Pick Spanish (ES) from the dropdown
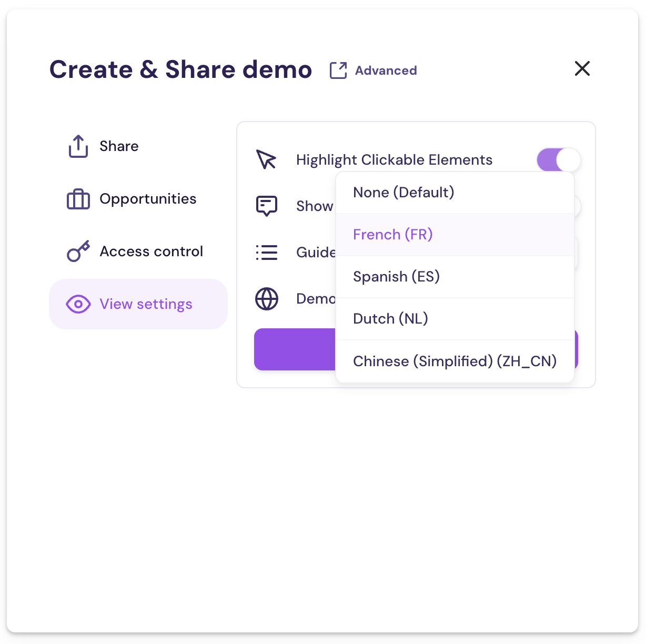This screenshot has height=644, width=646. [x=396, y=277]
